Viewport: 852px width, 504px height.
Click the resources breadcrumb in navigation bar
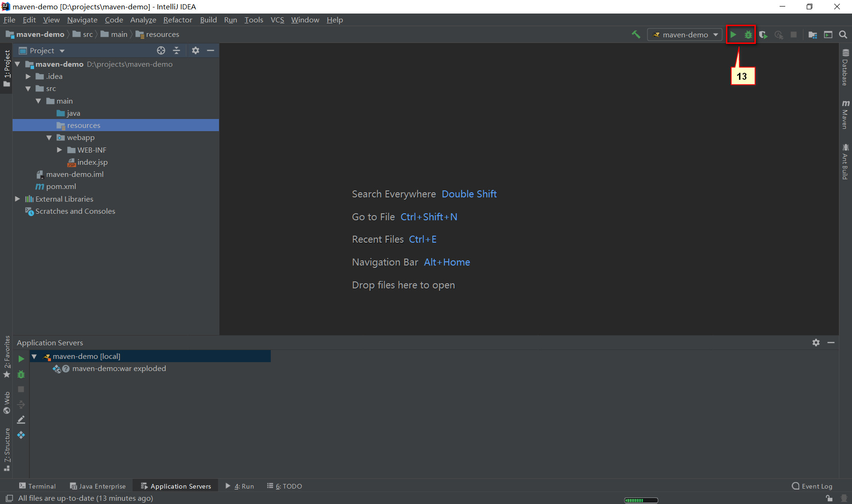pyautogui.click(x=157, y=35)
